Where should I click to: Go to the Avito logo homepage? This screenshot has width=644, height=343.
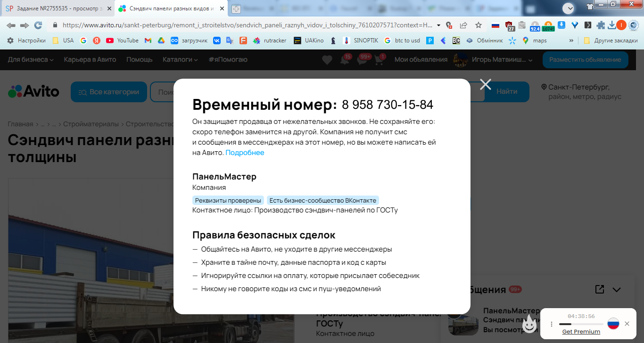pos(34,91)
